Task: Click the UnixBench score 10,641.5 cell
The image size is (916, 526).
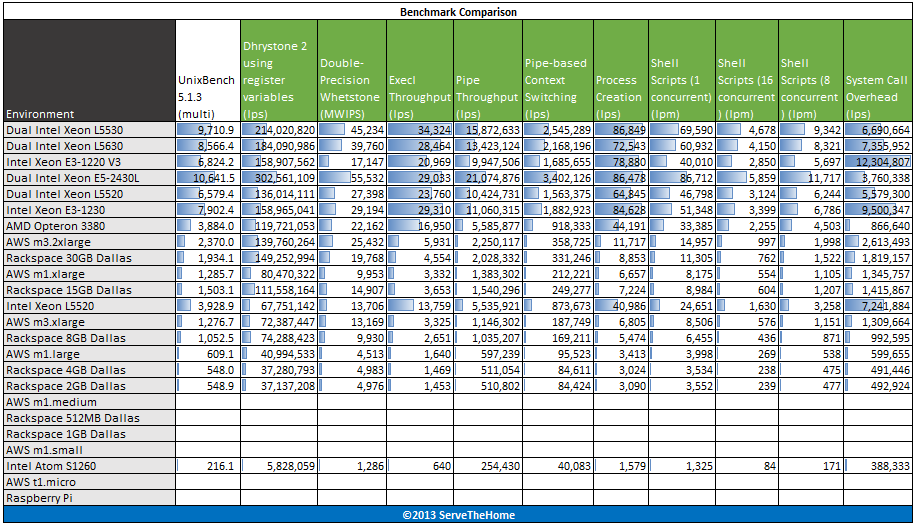Action: (207, 178)
